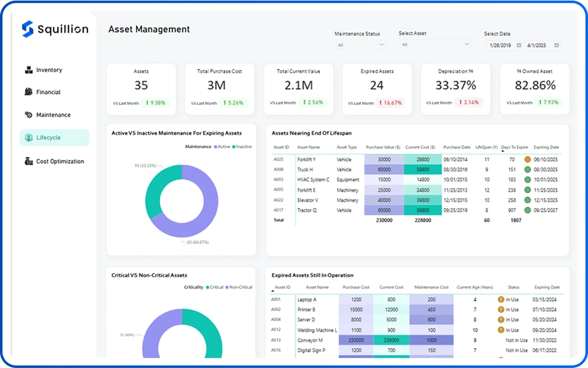Click the Cost Optimization sidebar icon
Screen dimensions: 588x368
coord(28,161)
